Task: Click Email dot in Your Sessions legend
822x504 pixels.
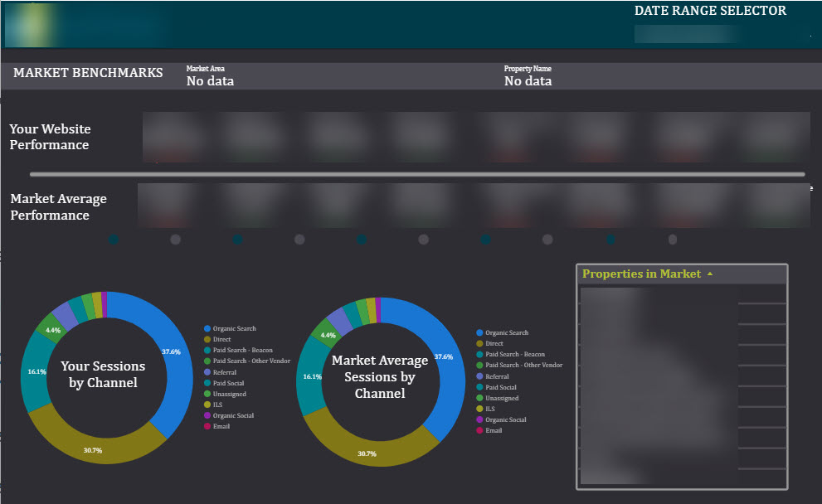Action: (207, 426)
